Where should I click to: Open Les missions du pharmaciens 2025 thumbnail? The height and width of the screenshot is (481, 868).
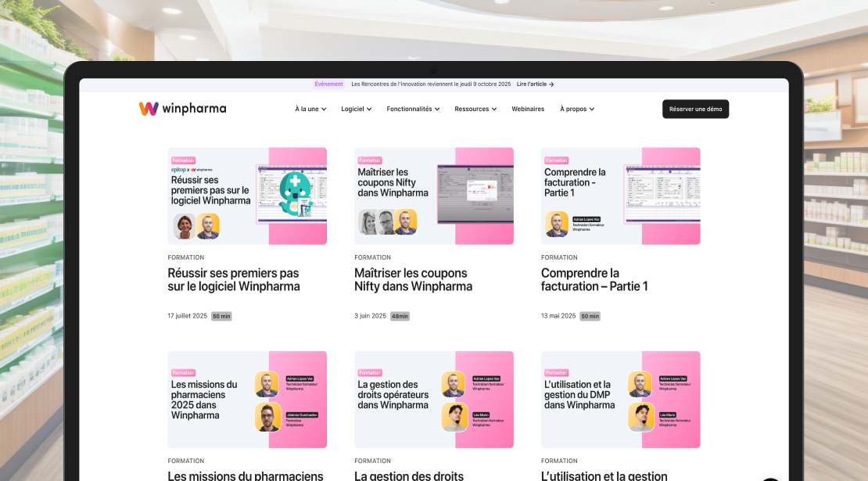247,400
